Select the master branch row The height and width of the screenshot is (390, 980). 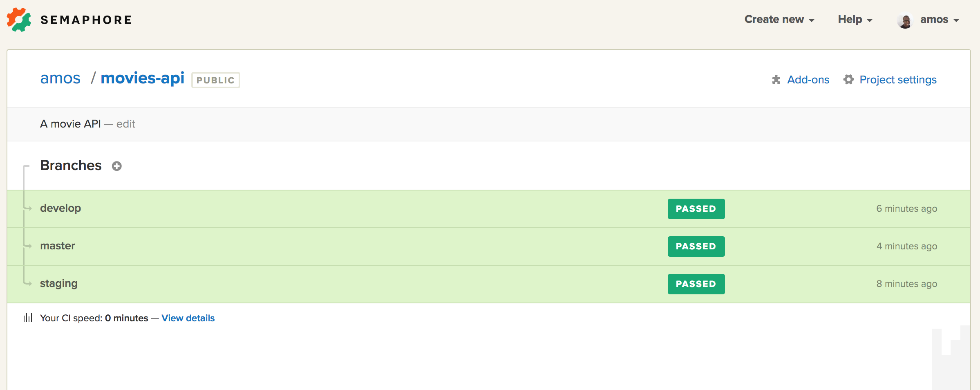click(58, 246)
